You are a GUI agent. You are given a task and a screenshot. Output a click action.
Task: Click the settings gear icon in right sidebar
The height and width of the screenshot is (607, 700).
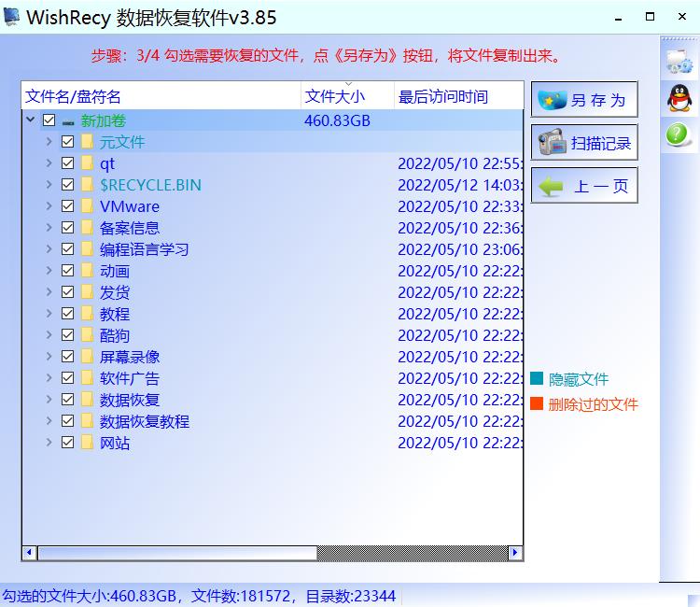[x=679, y=62]
